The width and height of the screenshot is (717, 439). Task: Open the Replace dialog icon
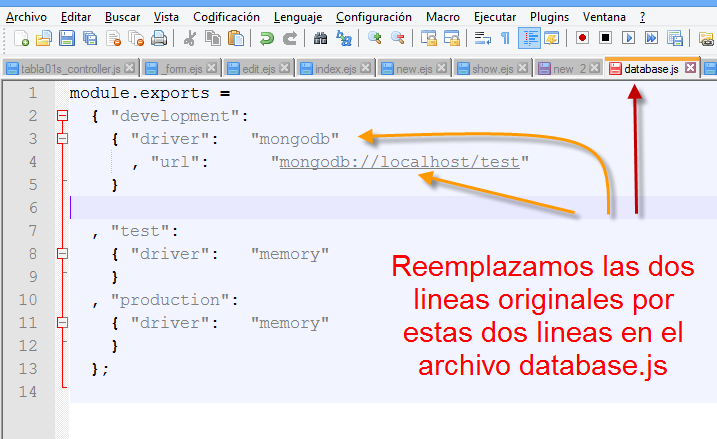point(343,38)
